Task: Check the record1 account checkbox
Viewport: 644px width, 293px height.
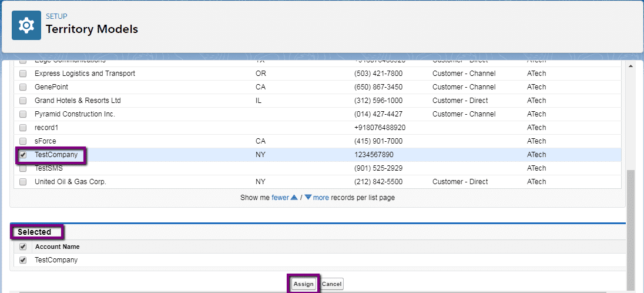Action: tap(23, 128)
